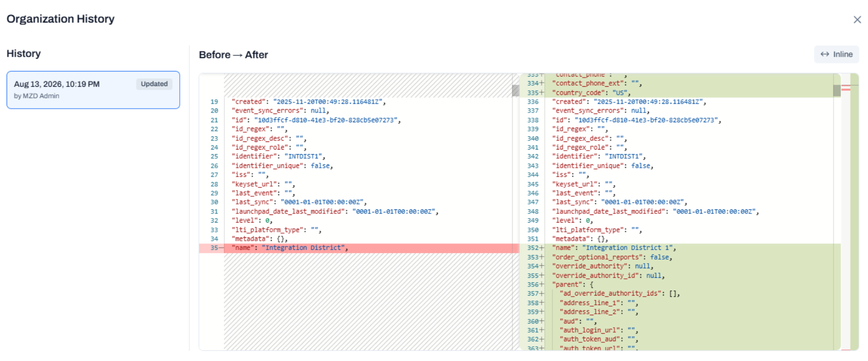Click the left pane "identifier_unique": false line
The height and width of the screenshot is (361, 868).
[x=282, y=166]
